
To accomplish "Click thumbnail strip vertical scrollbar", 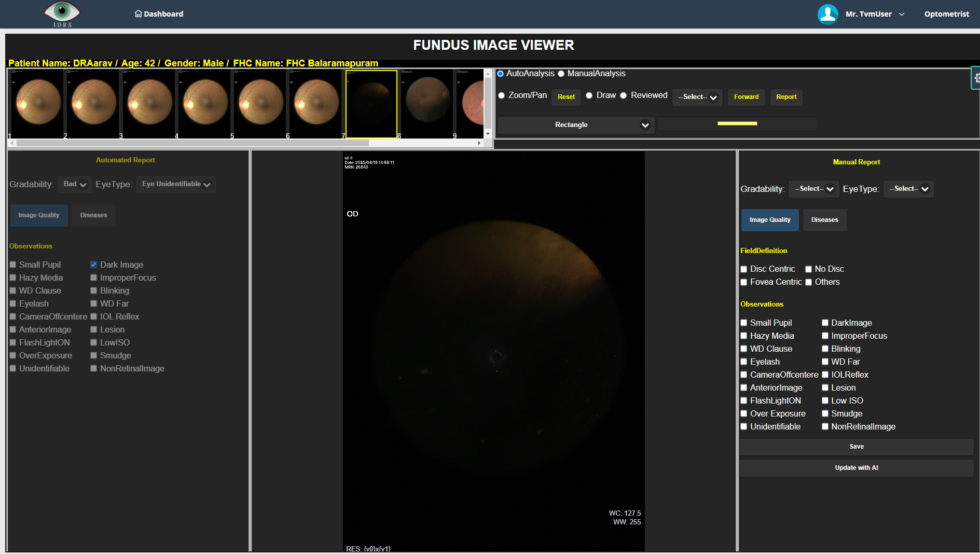I will click(488, 103).
